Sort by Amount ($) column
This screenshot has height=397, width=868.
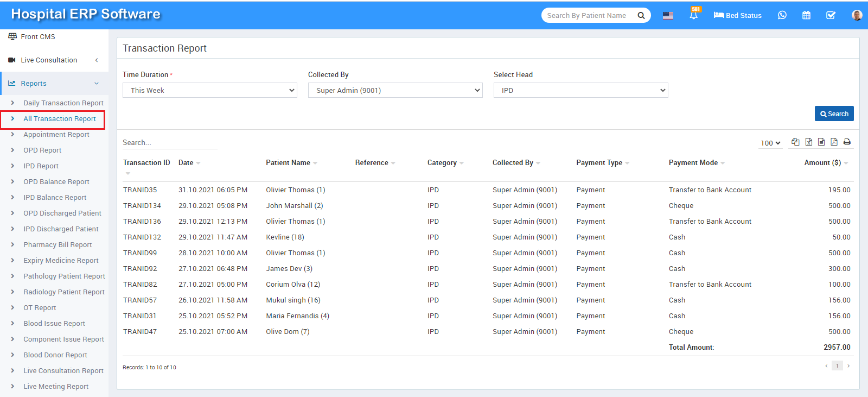click(x=826, y=162)
